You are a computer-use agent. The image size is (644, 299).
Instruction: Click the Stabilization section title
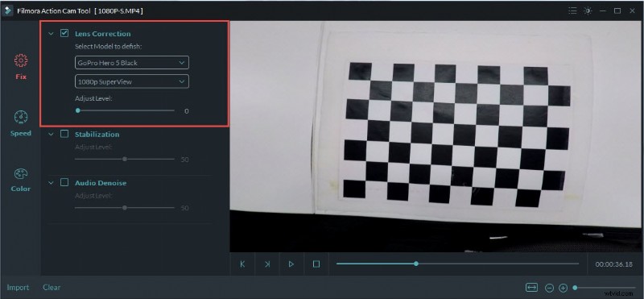tap(97, 135)
